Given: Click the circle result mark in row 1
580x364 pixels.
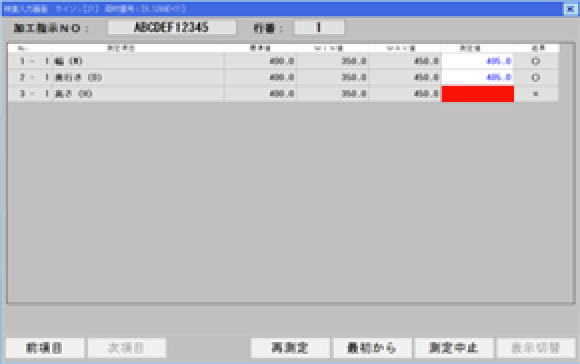Looking at the screenshot, I should pos(536,61).
